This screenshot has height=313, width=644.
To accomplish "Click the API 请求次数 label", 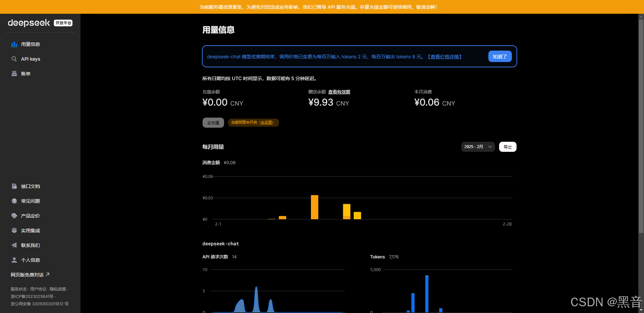I will point(215,257).
